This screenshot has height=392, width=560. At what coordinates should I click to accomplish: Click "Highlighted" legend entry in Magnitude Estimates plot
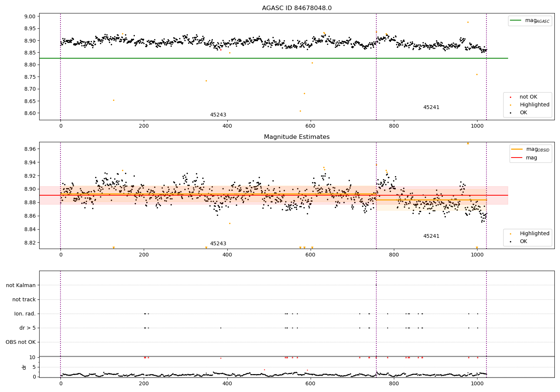tap(530, 234)
